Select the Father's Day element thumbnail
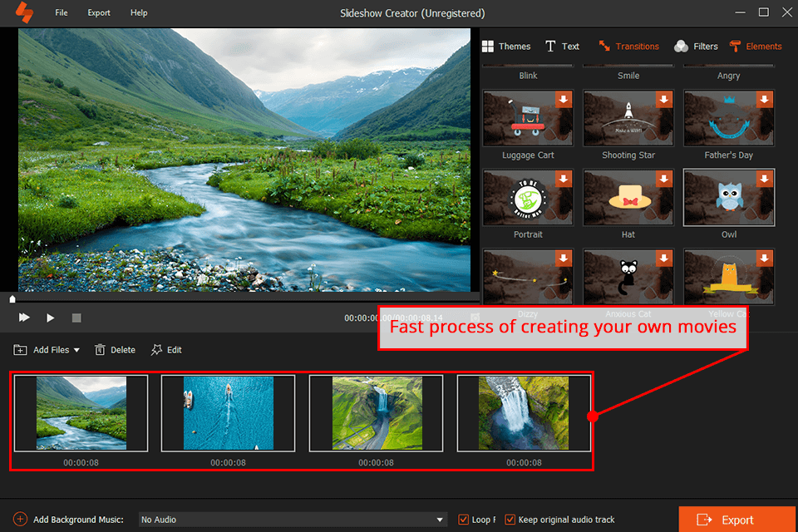 tap(729, 118)
